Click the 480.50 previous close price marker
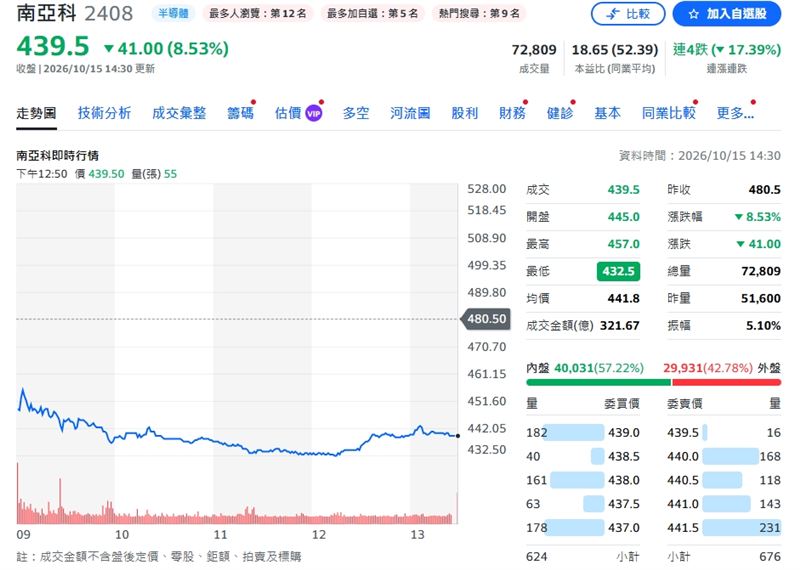The height and width of the screenshot is (570, 800). (485, 319)
